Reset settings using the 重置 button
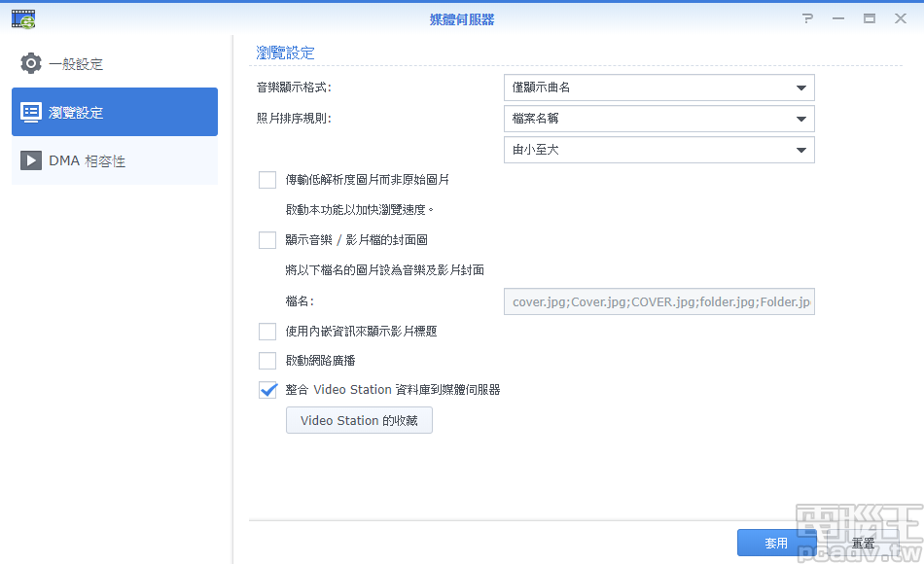 tap(862, 545)
